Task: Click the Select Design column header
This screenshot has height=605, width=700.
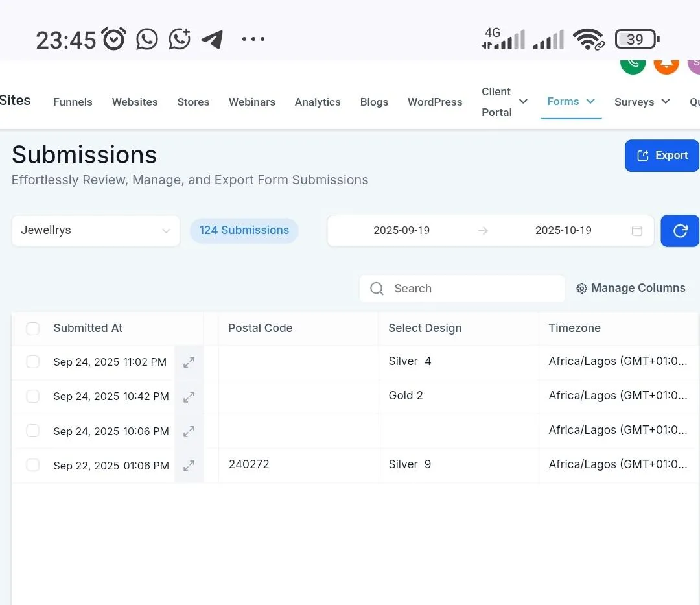Action: 425,328
